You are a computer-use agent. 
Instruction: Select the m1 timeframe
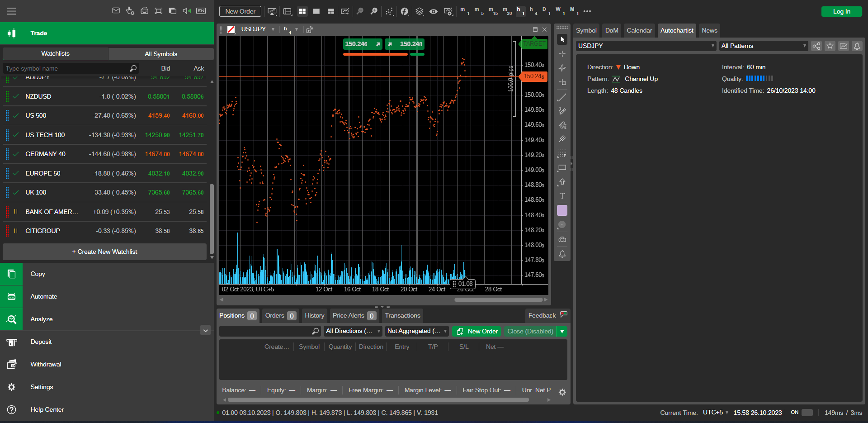click(465, 11)
